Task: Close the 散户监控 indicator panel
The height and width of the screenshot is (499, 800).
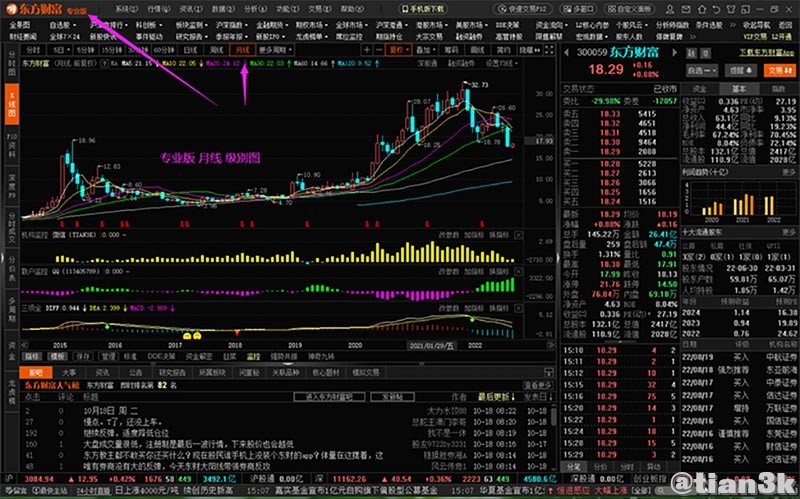Action: click(518, 271)
